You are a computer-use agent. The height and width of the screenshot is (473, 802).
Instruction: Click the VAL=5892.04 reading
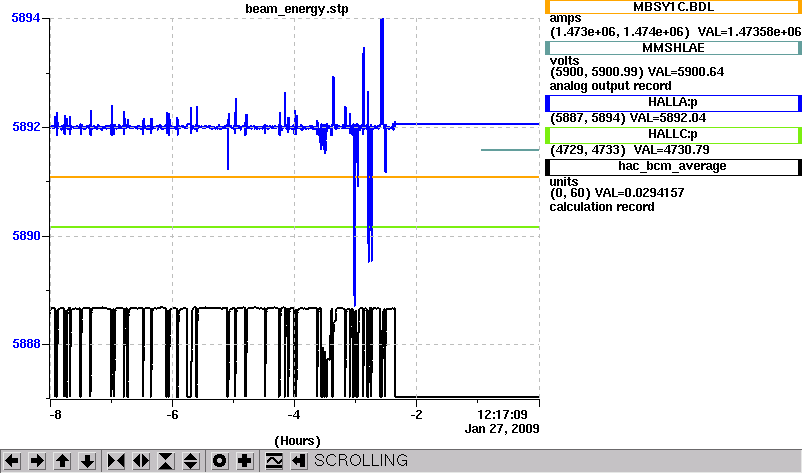point(668,118)
